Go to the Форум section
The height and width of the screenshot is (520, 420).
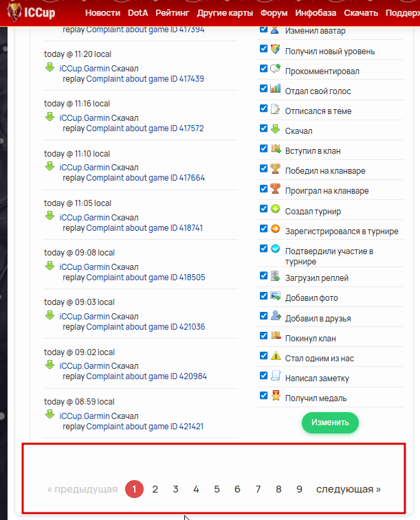tap(274, 13)
